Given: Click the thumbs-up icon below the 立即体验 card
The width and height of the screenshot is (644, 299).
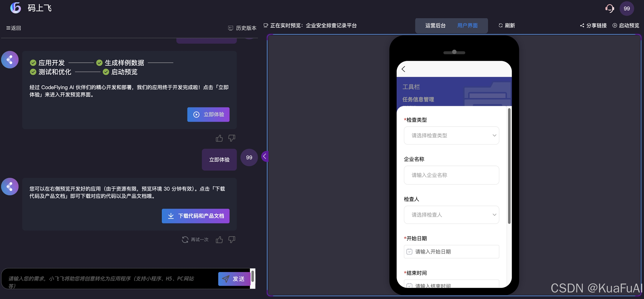Looking at the screenshot, I should 219,138.
